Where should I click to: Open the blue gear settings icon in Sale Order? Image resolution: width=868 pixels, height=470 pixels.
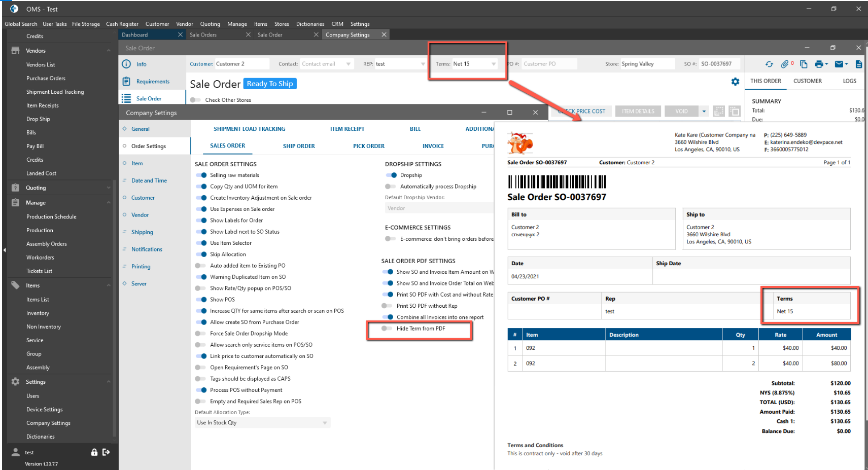pos(735,82)
